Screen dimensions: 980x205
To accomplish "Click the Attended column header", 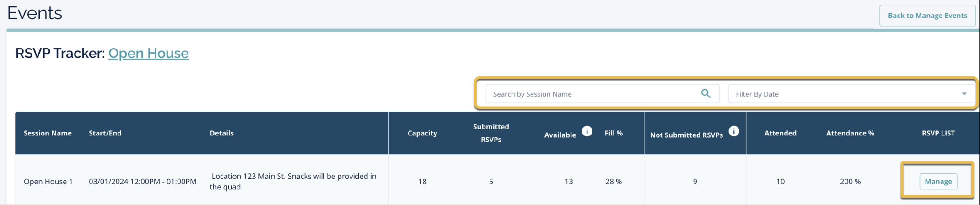I will (x=780, y=133).
